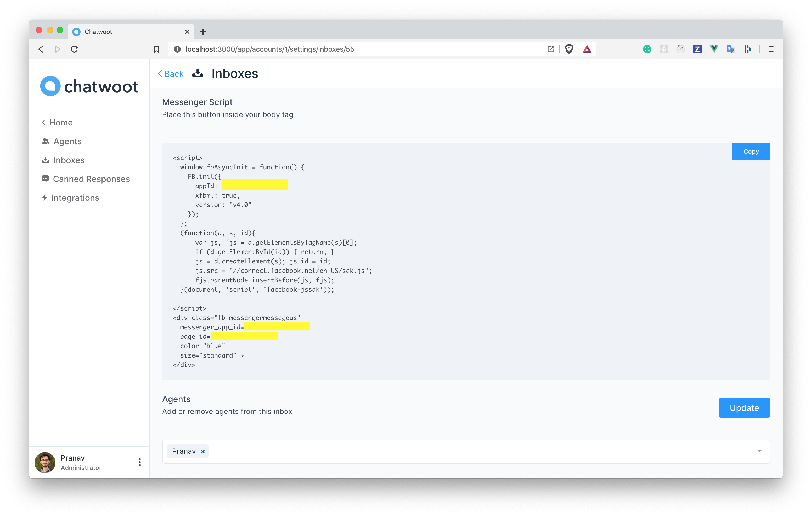The width and height of the screenshot is (812, 517).
Task: Open the share icon in the address bar
Action: (551, 49)
